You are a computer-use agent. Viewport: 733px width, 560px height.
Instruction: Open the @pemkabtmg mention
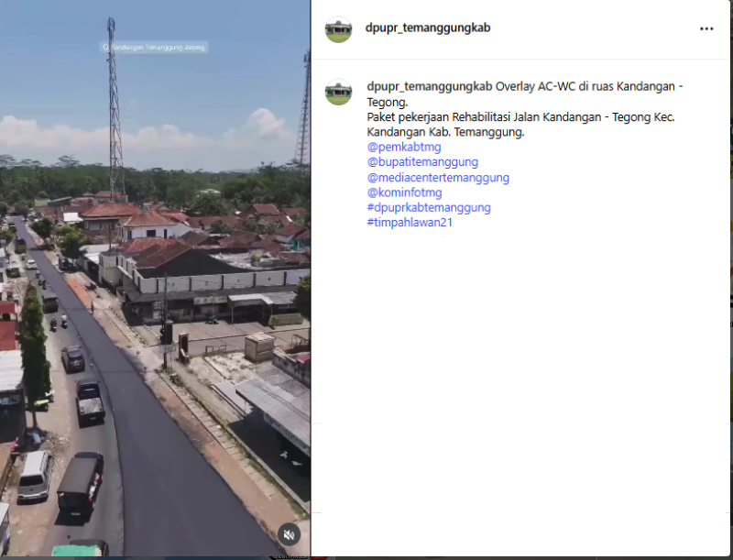click(404, 147)
